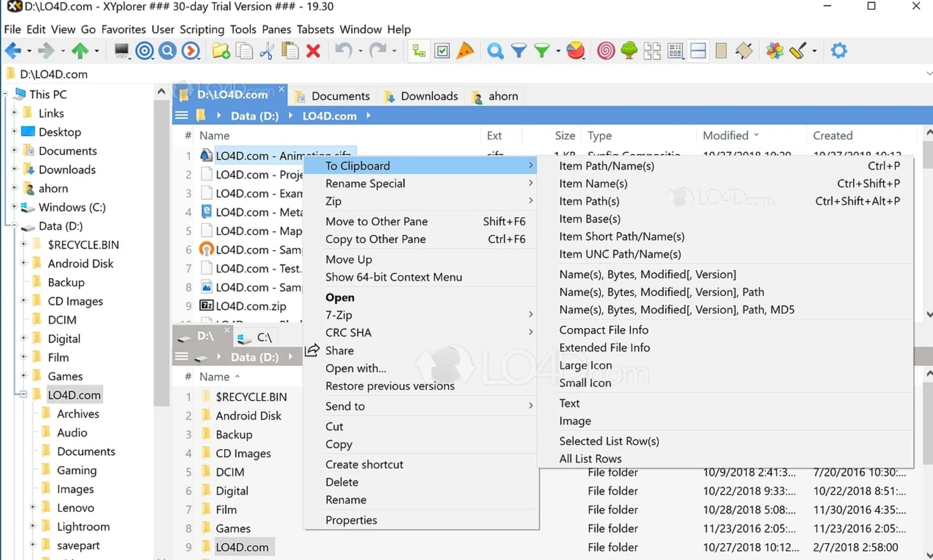Open the list views grid icon
This screenshot has height=560, width=933.
[675, 51]
